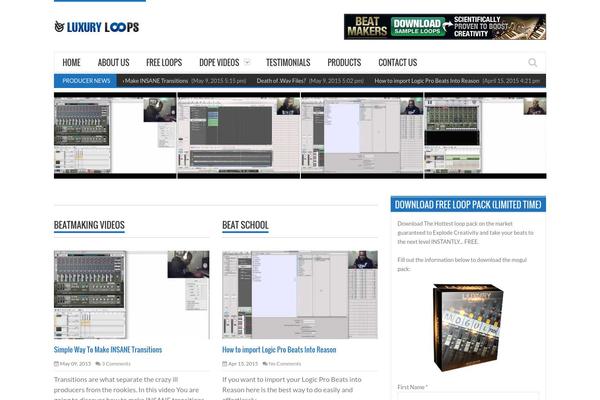Open the Products page
The image size is (600, 400).
[x=344, y=62]
